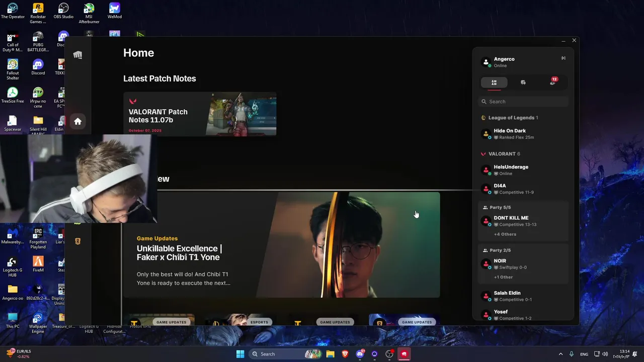Screen dimensions: 644x362
Task: Collapse the League of Legends friends group
Action: click(510, 118)
